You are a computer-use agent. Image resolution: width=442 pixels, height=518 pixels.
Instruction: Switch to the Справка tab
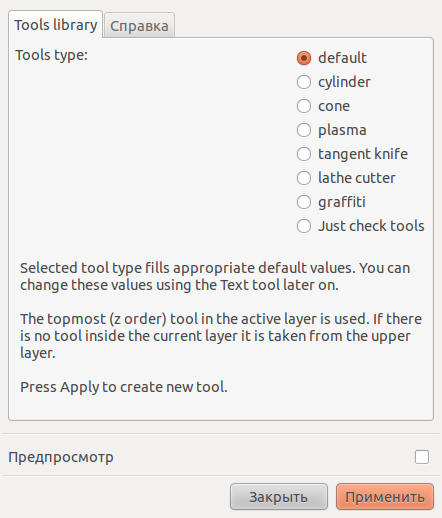139,26
